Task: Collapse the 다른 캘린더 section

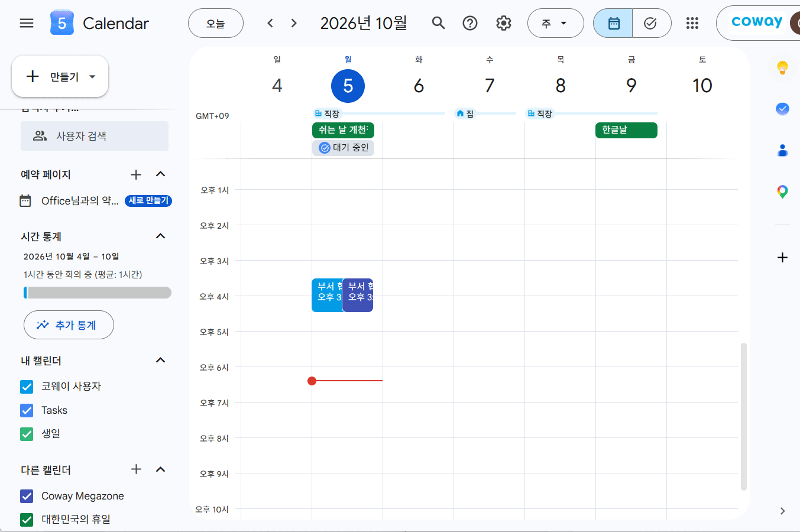Action: pos(160,469)
